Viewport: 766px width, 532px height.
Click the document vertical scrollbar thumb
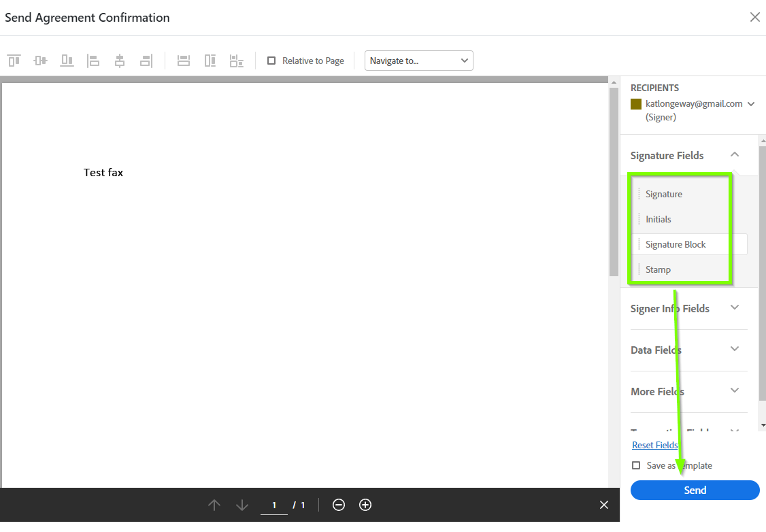tap(614, 182)
